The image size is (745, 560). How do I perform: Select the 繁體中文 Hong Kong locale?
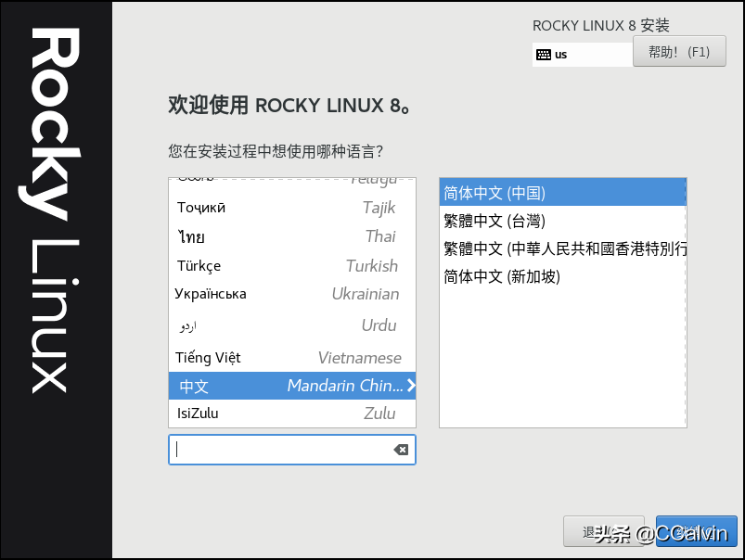coord(561,248)
